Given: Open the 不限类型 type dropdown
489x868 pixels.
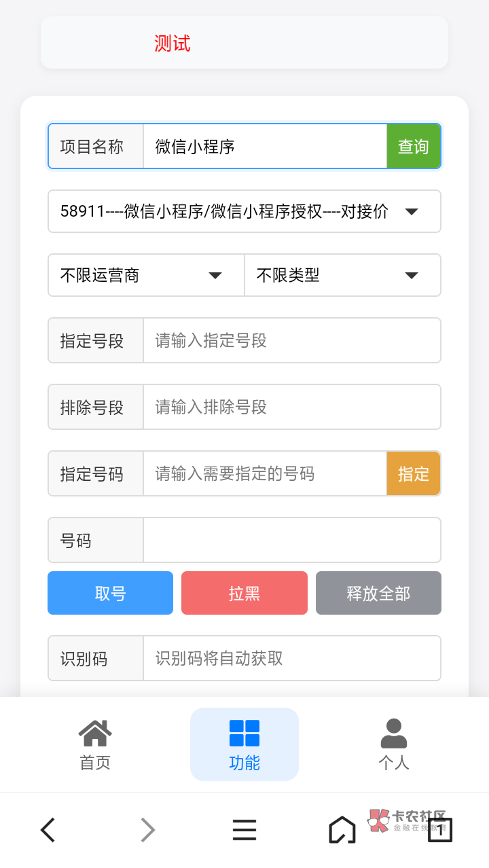Looking at the screenshot, I should (342, 275).
